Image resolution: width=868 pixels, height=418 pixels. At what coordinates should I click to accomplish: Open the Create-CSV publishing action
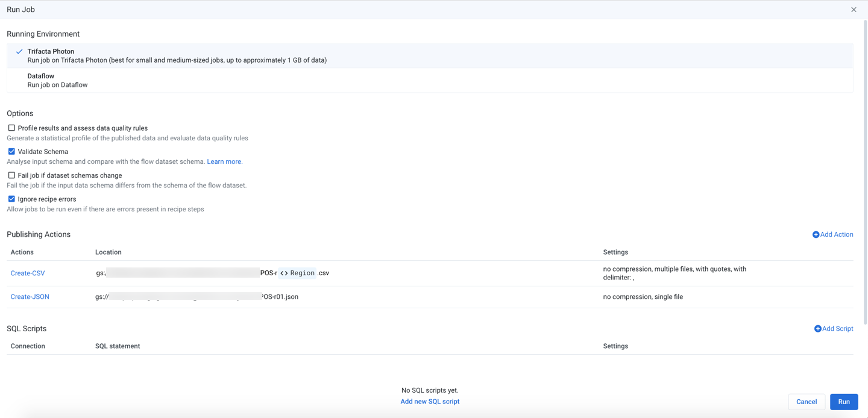[28, 273]
